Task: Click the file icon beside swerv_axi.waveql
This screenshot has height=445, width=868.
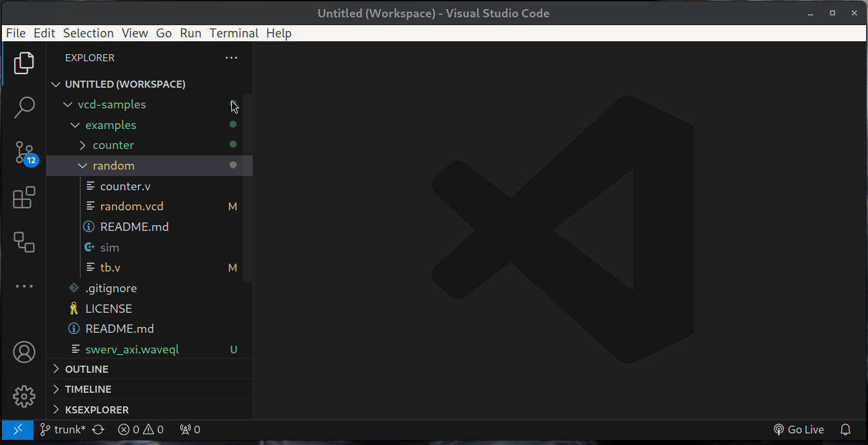Action: (75, 350)
